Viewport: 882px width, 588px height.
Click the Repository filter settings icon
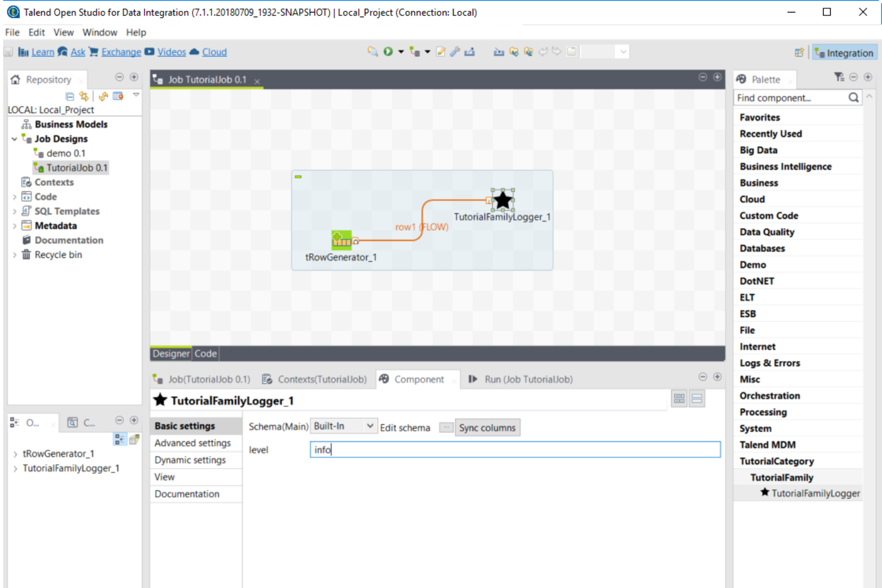[118, 96]
